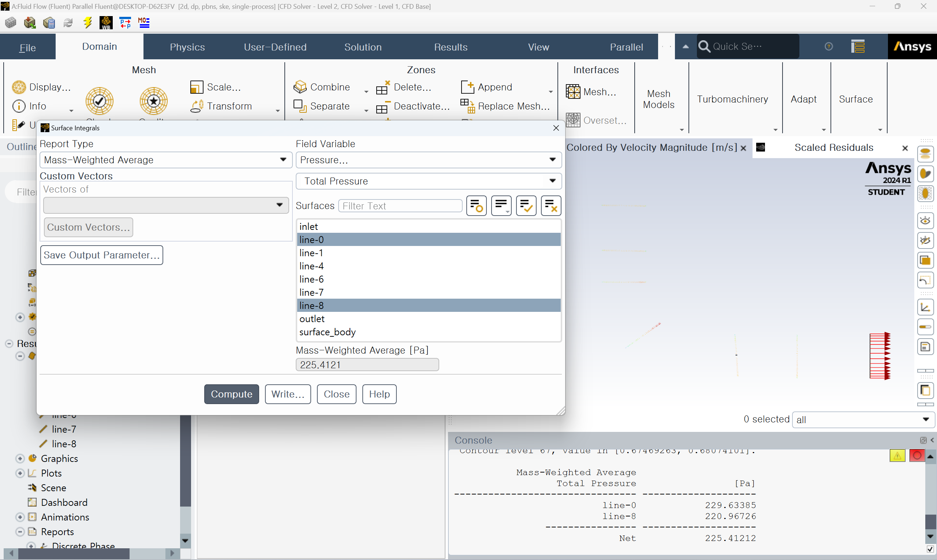This screenshot has width=937, height=560.
Task: Click the import case box icon
Action: 30,23
